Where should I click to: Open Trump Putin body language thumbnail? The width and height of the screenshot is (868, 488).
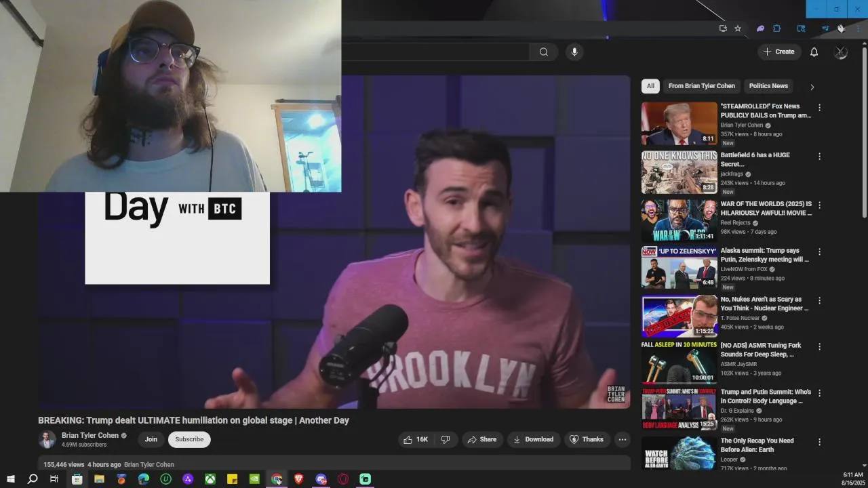tap(679, 409)
